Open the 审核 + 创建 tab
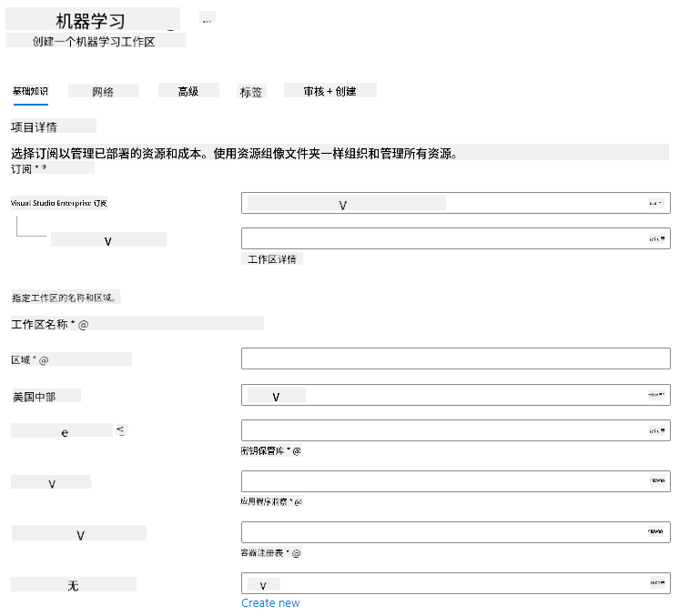679x616 pixels. pos(330,91)
